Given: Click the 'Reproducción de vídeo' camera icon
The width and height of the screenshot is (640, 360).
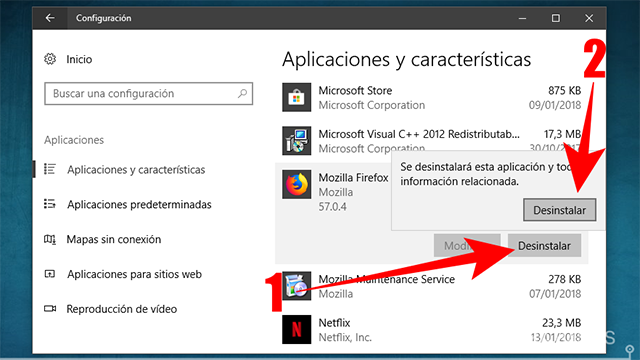Looking at the screenshot, I should tap(50, 309).
